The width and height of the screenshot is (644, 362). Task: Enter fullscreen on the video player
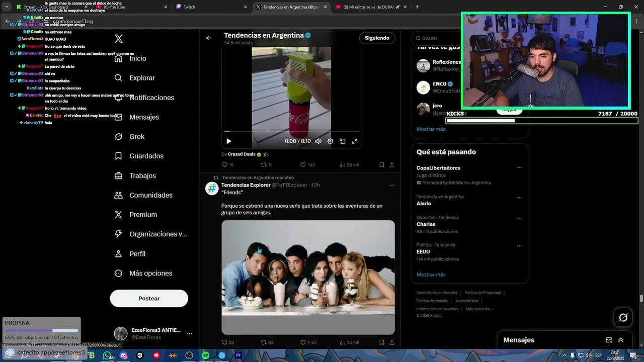coord(355,141)
